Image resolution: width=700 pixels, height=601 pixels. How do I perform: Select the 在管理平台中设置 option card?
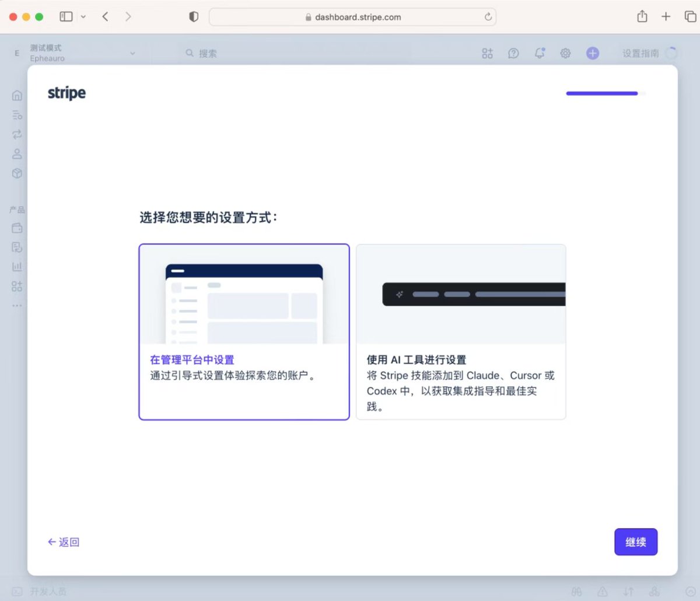[x=244, y=331]
